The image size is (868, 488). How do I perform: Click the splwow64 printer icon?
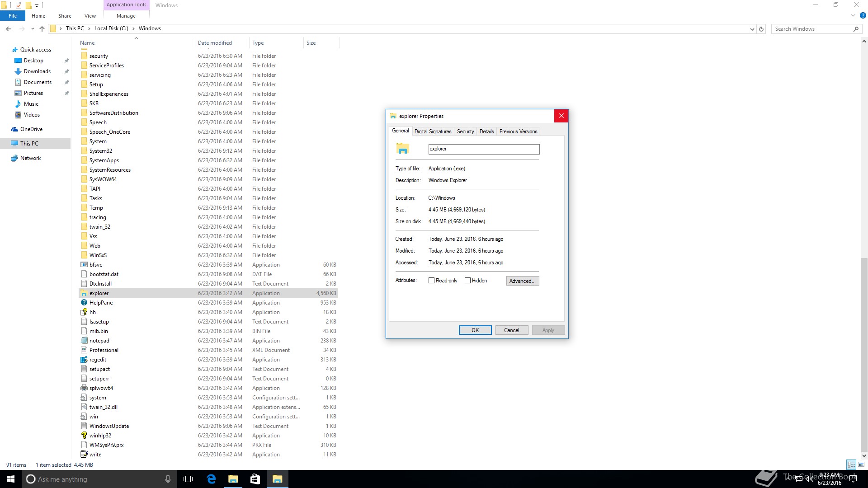pos(84,388)
